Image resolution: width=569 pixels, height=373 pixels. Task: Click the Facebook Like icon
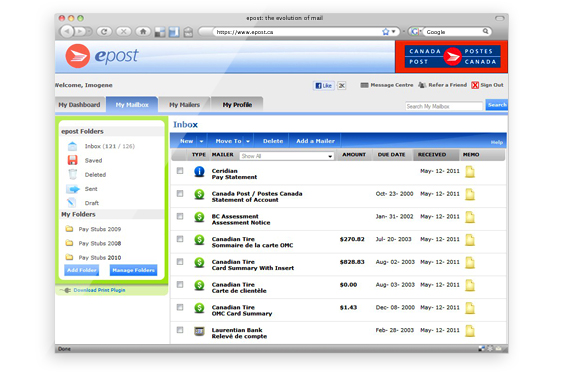[x=323, y=86]
